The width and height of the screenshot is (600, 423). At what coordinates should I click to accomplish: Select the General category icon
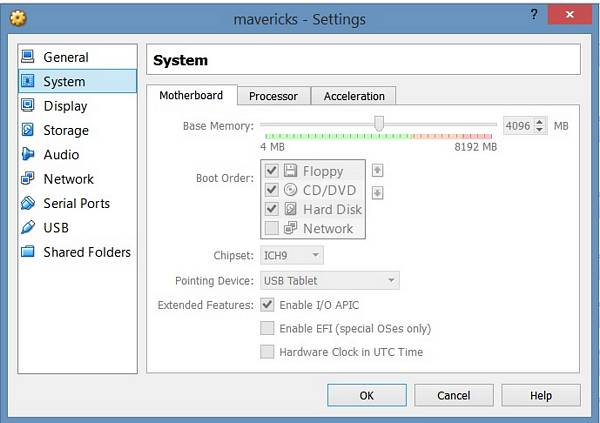click(x=28, y=57)
